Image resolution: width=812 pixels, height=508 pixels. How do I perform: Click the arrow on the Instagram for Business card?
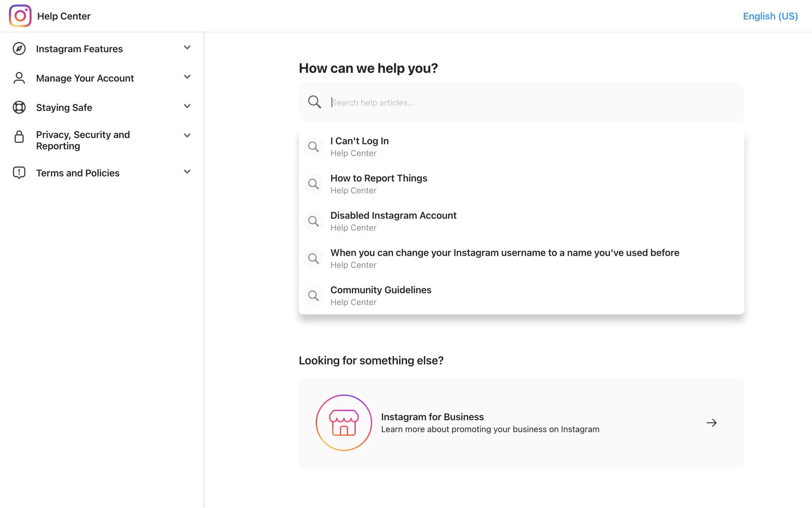711,422
